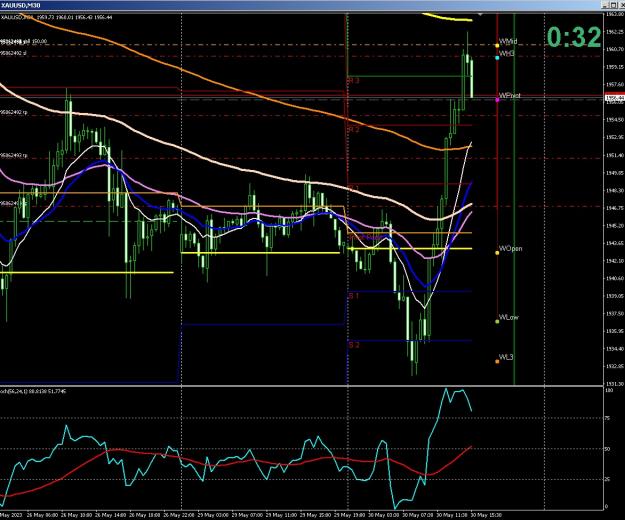Select the orange WL3 weekly level marker
The width and height of the screenshot is (625, 520).
(497, 361)
